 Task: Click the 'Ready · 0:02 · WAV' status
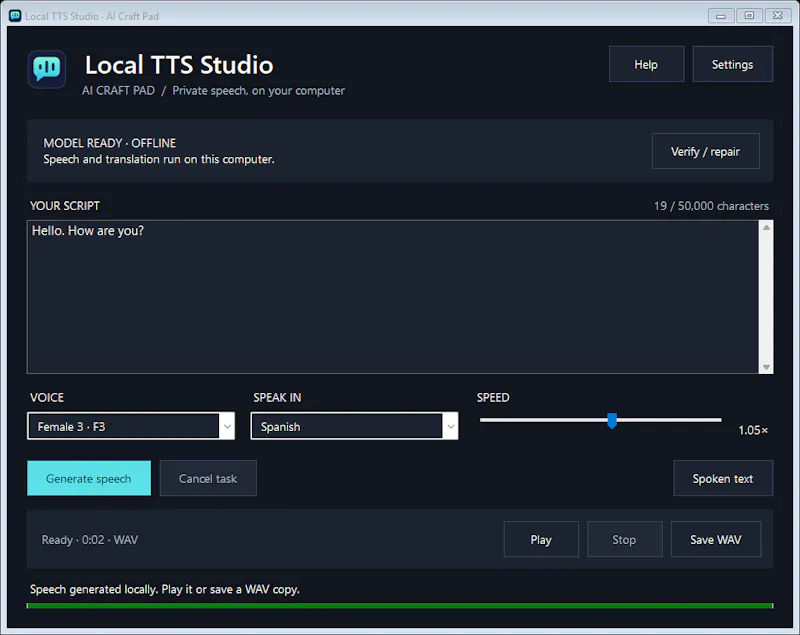(x=90, y=540)
